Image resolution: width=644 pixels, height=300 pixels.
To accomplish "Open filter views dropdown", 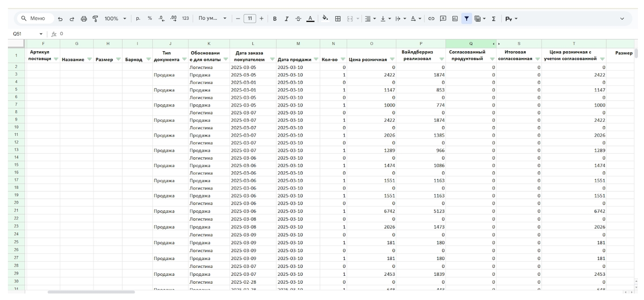I will [x=480, y=19].
